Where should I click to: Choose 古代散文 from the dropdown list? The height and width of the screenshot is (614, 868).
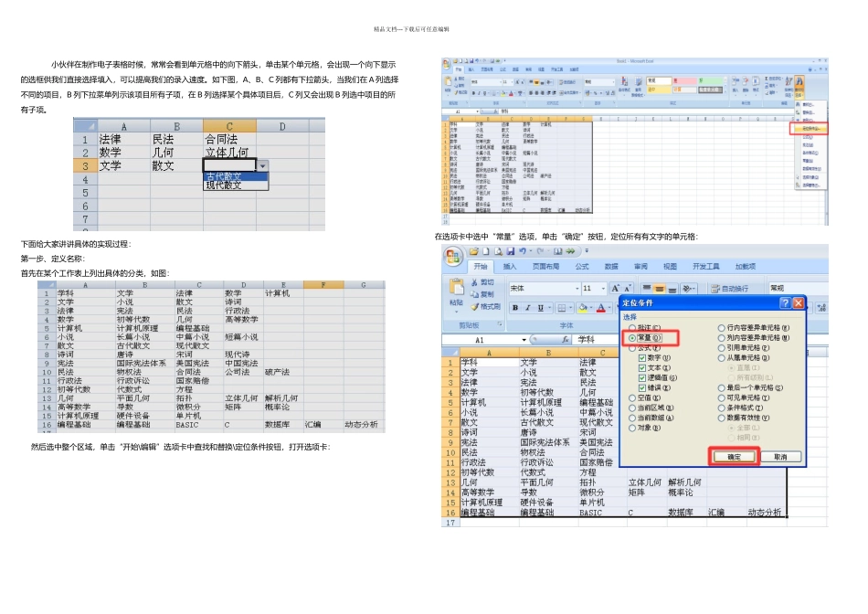click(236, 176)
